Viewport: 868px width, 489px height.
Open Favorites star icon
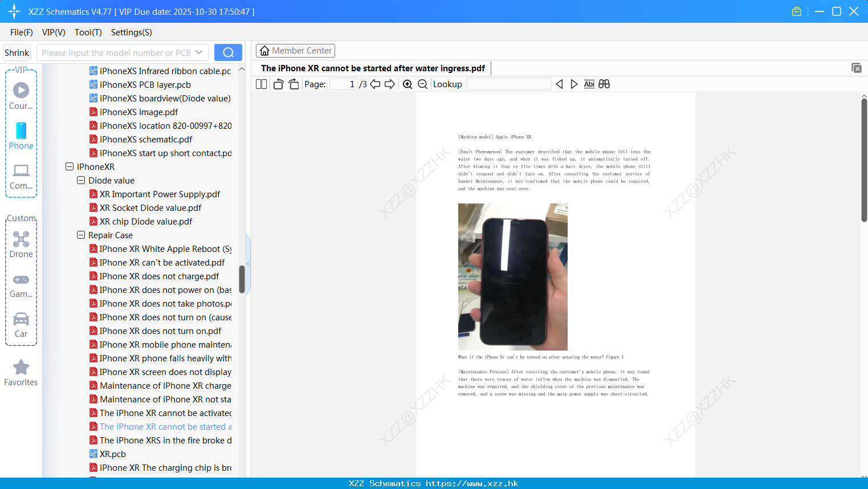click(x=21, y=373)
